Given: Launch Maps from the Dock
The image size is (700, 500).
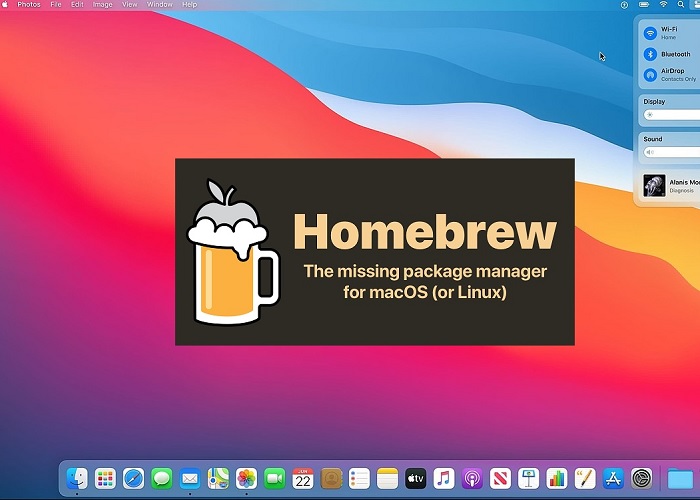Looking at the screenshot, I should 218,479.
